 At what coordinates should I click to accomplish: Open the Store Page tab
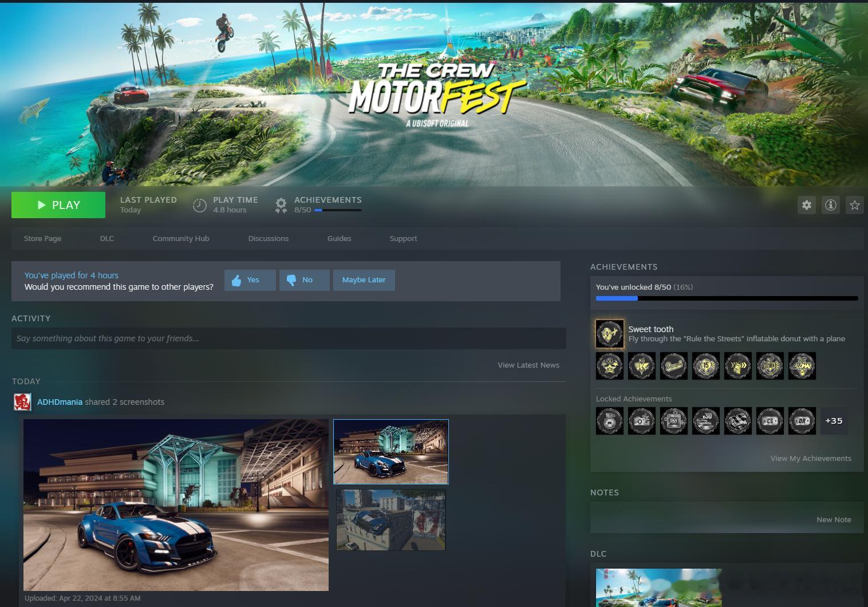pos(42,238)
